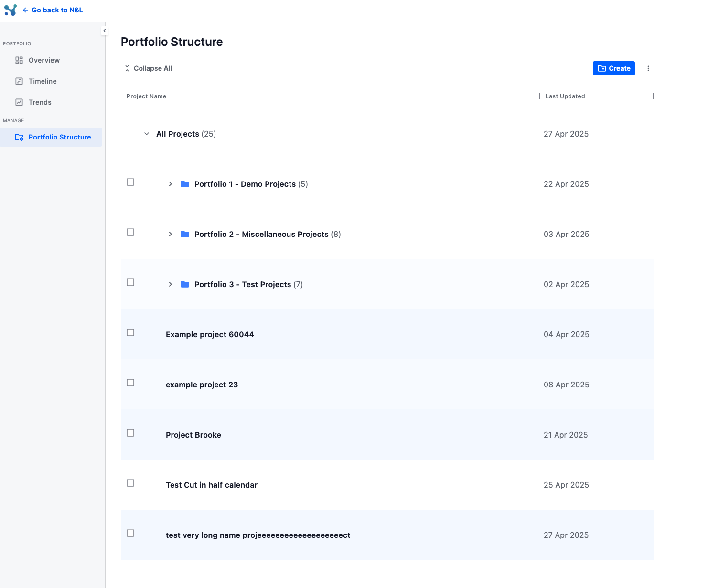Expand Portfolio 3 - Test Projects folder
Screen dimensions: 719x588
(x=170, y=284)
